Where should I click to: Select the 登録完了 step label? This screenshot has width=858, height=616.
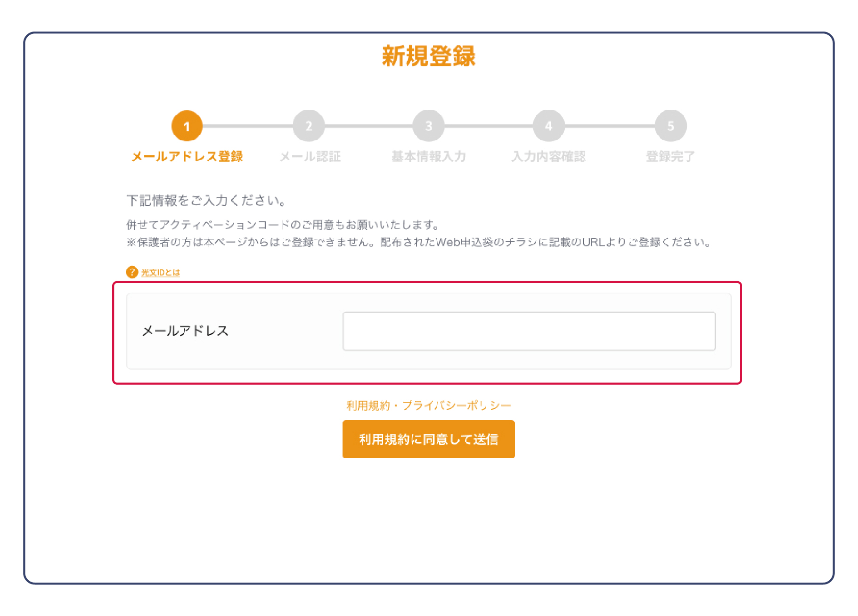[x=670, y=156]
